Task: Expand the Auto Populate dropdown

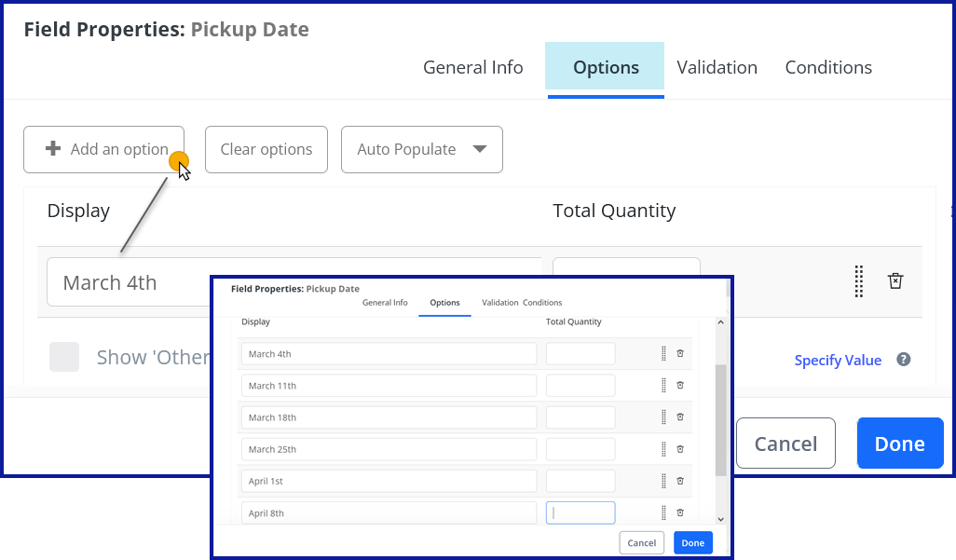Action: pyautogui.click(x=421, y=149)
